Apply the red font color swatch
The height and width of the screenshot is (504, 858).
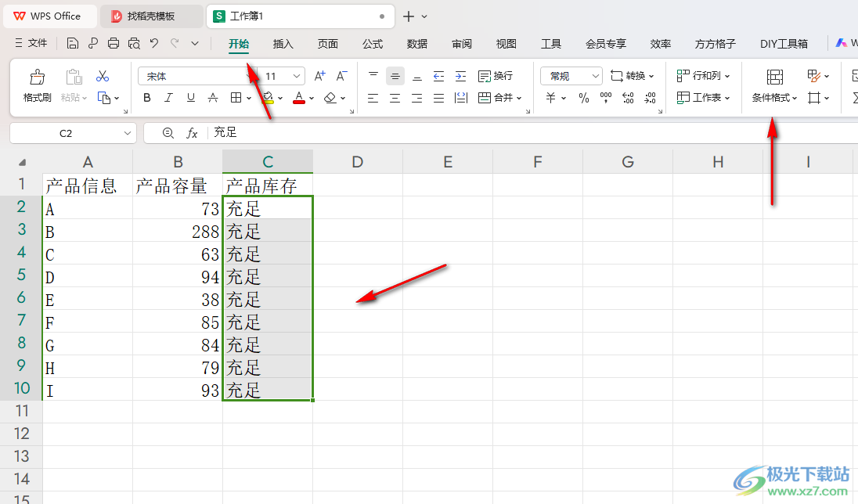coord(299,98)
